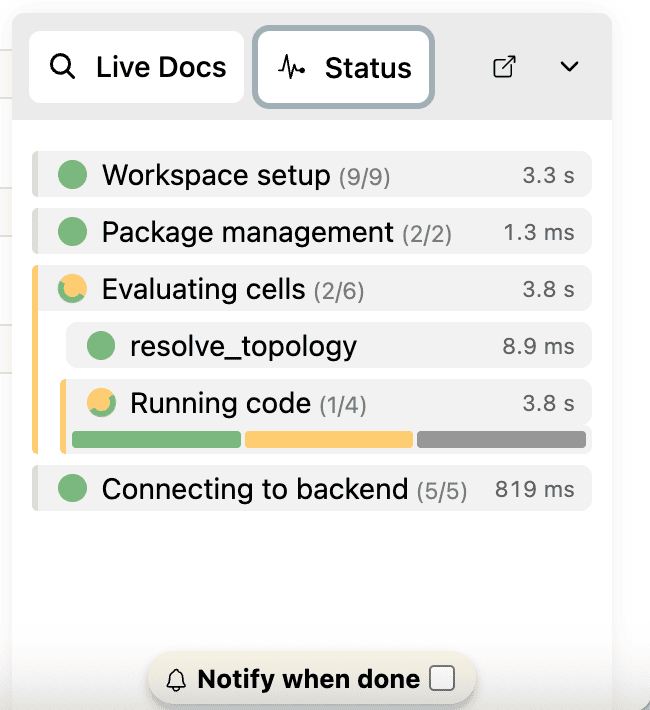Open panel in new window icon
The width and height of the screenshot is (650, 710).
tap(505, 67)
